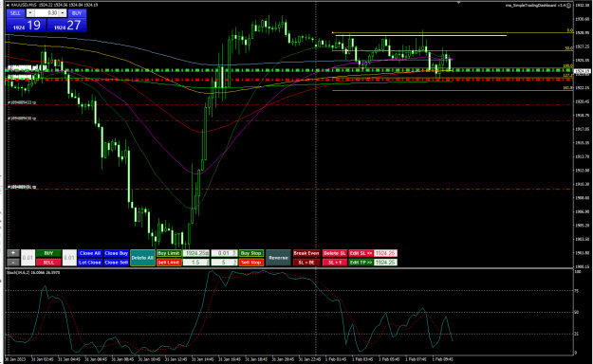This screenshot has width=593, height=364.
Task: Click the Close All button
Action: pos(89,253)
